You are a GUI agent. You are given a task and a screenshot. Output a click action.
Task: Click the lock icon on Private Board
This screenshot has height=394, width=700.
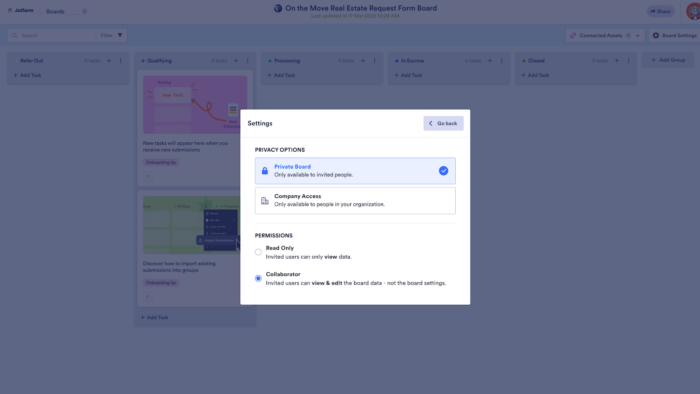point(265,171)
